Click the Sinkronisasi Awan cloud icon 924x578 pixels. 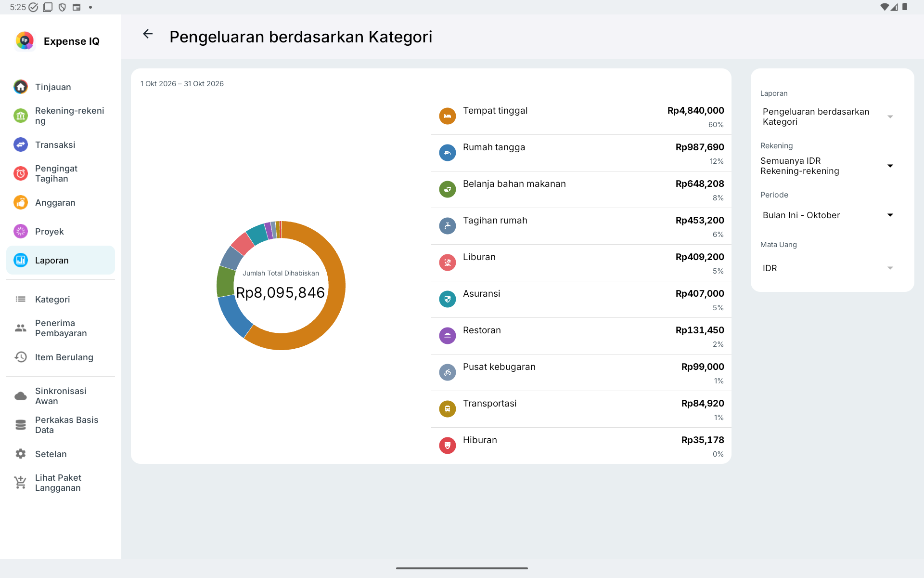[21, 396]
